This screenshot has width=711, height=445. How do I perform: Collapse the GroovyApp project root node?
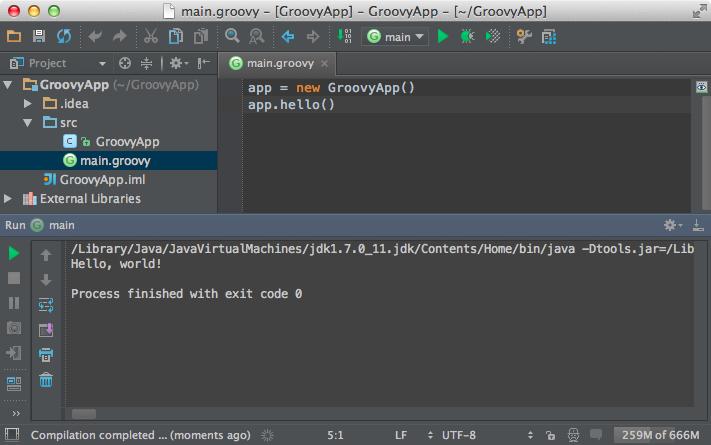click(8, 84)
